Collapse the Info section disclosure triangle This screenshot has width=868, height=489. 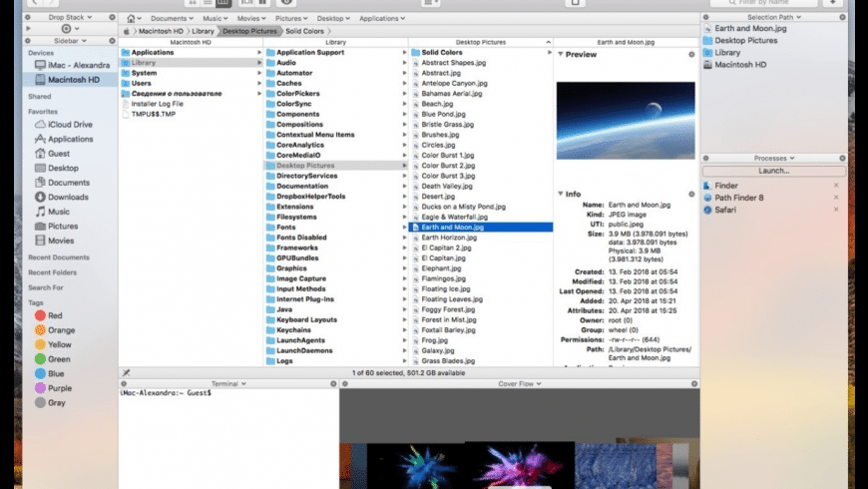[561, 194]
